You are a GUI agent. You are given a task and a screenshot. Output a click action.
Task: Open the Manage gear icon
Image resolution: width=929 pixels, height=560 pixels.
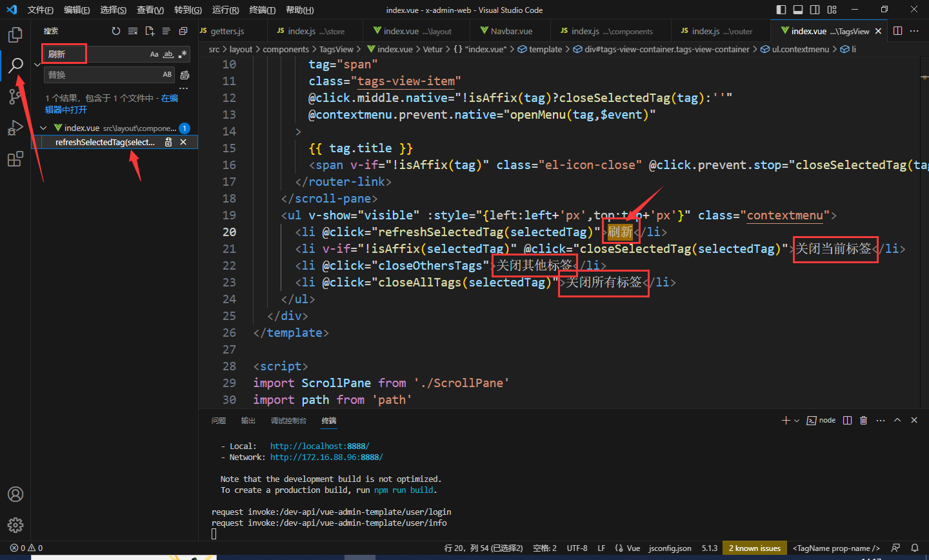point(15,525)
